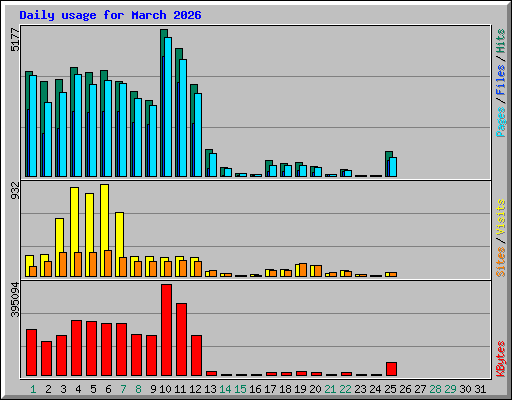512x400 pixels.
Task: Click the red KBytes legend label
Action: pos(500,359)
